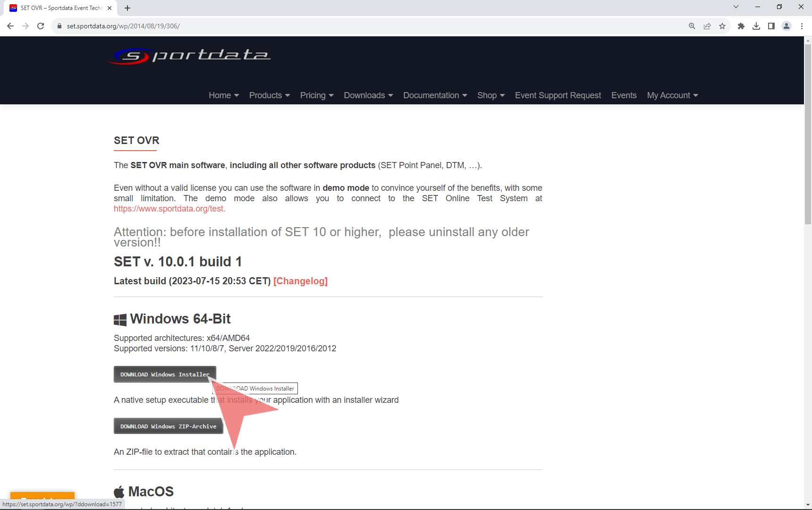Minimize the browser window
Image resolution: width=812 pixels, height=510 pixels.
coord(758,7)
